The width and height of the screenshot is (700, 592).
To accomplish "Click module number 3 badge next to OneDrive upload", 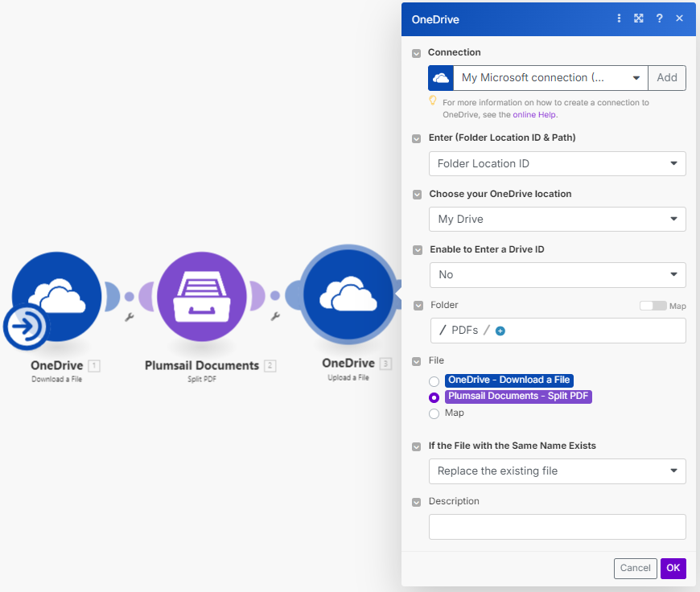I will coord(385,364).
